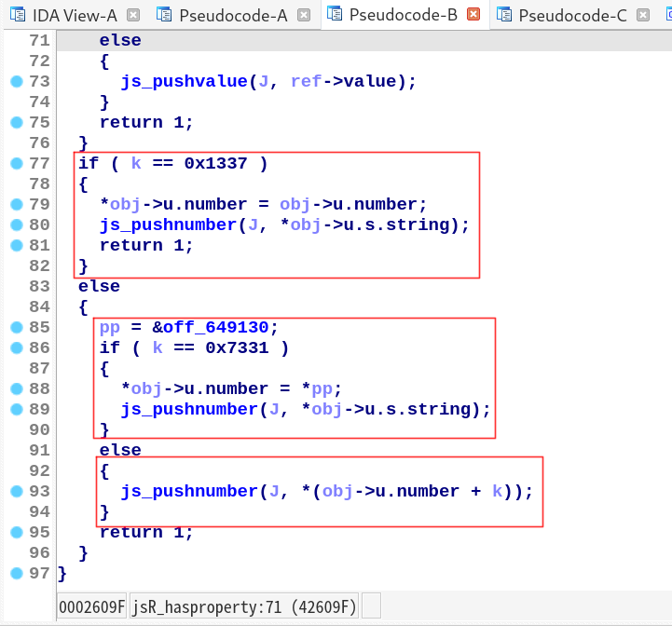Click the 0002609F offset in status bar
672x626 pixels.
click(91, 607)
